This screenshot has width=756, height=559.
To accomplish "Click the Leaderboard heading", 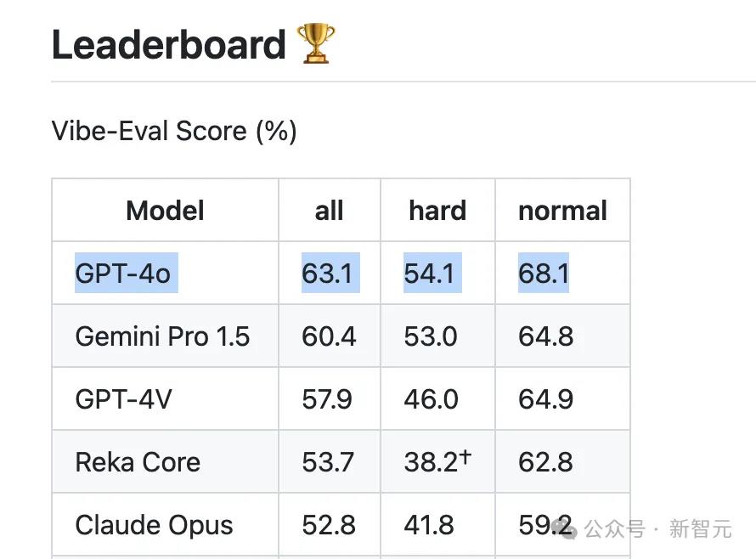I will point(169,45).
